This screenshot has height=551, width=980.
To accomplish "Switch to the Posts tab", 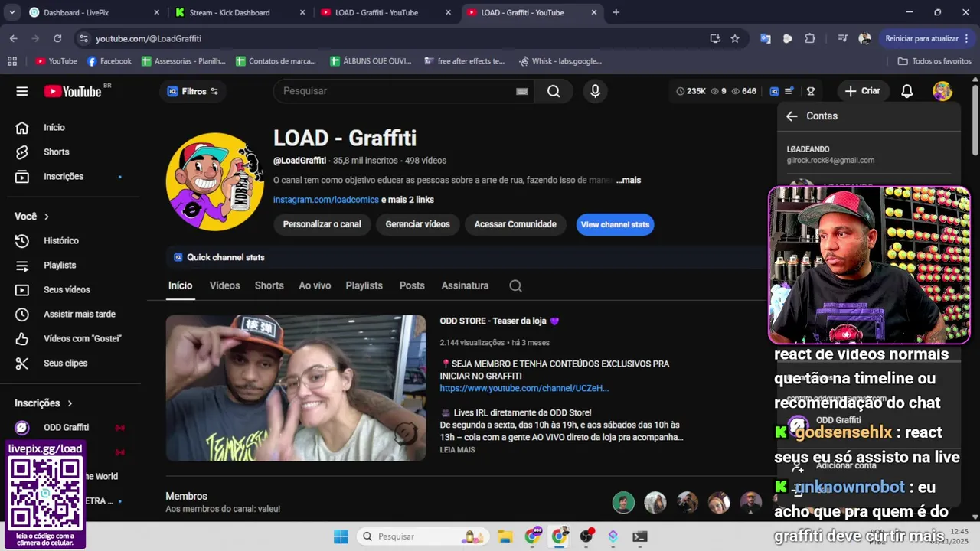I will [412, 285].
